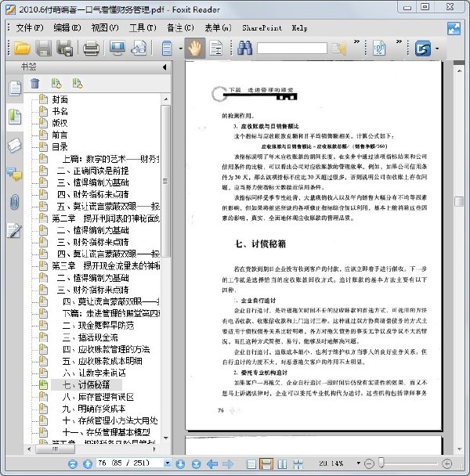Viewport: 470px width, 476px height.
Task: Select bookmark 九、明确存货成本
Action: click(94, 409)
